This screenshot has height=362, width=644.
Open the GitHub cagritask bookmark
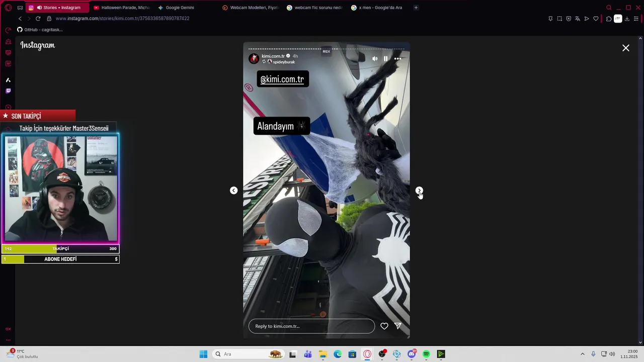40,30
